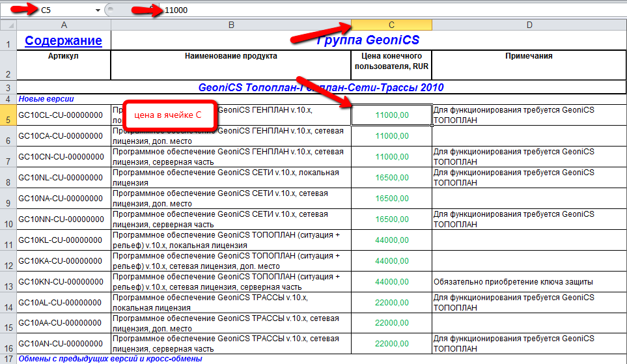627x364 pixels.
Task: Select ТРАССЫ серверная часть description in row 16
Action: point(231,344)
